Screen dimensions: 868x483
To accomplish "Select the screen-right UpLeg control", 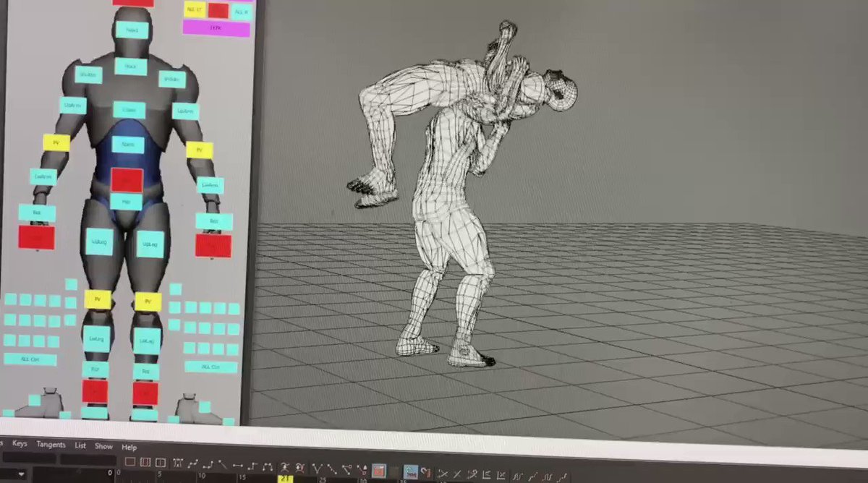I will coord(149,245).
